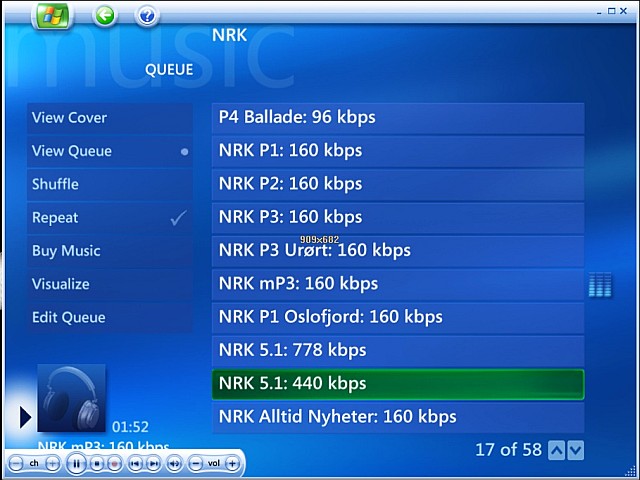Skip to previous track in transport controls
Screen dimensions: 640x480
click(135, 464)
